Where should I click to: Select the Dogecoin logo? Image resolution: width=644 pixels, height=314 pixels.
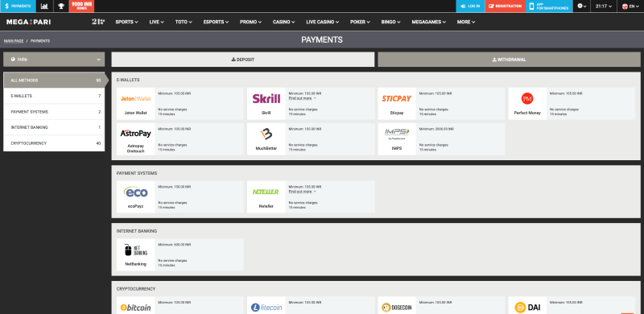click(x=396, y=308)
